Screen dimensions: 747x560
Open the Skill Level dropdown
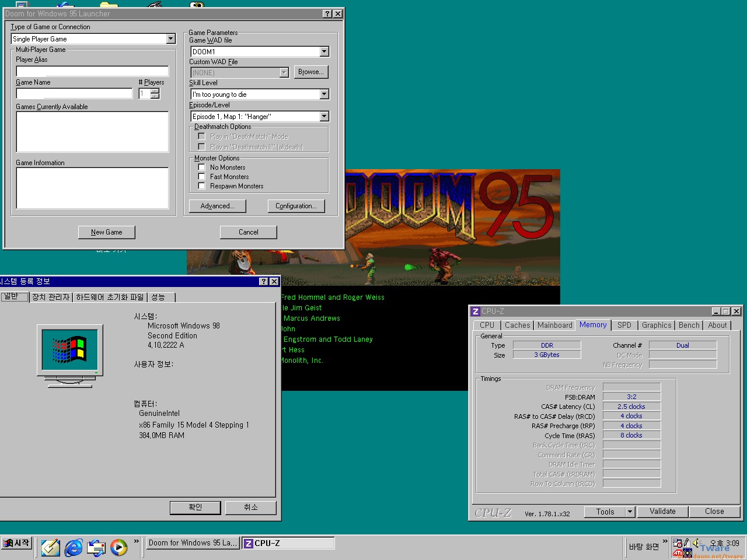pyautogui.click(x=324, y=94)
